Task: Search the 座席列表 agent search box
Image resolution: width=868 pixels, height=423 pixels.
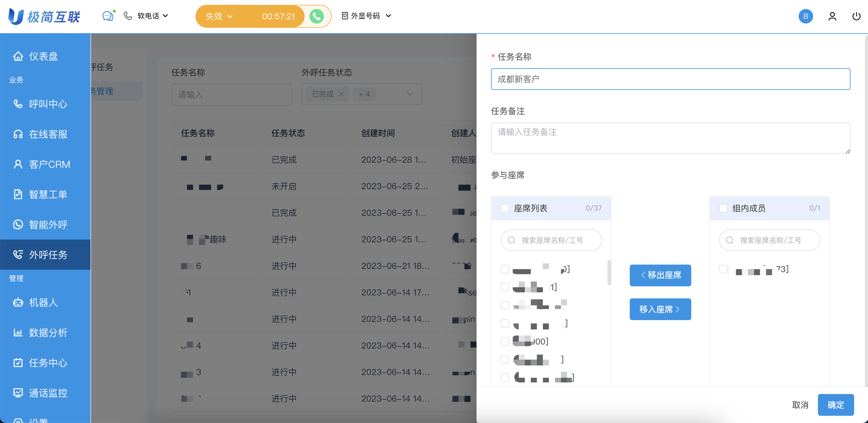Action: (551, 240)
